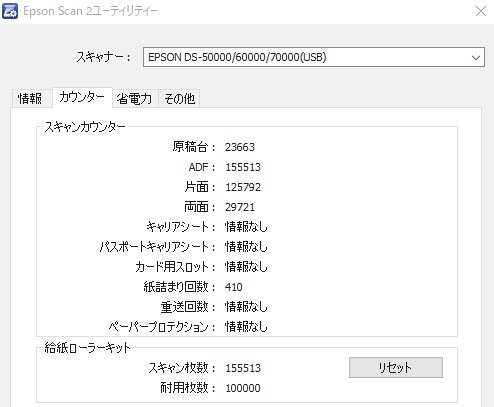This screenshot has height=407, width=494.
Task: Click the キャリアシート 情報なし value
Action: coord(246,227)
